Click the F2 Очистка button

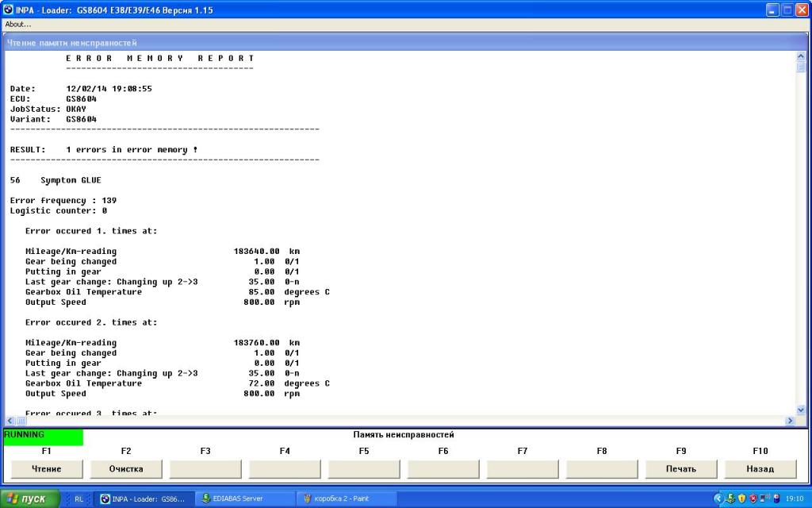coord(126,468)
